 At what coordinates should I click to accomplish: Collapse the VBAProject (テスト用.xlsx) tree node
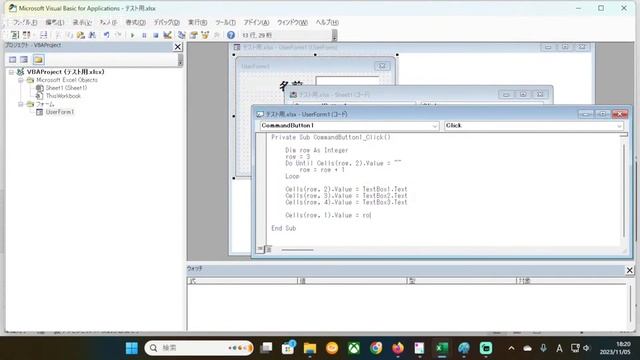[x=11, y=72]
